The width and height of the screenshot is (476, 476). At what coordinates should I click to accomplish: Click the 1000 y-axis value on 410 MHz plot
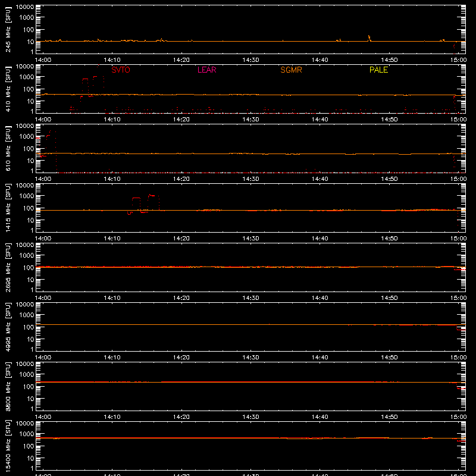click(x=27, y=77)
